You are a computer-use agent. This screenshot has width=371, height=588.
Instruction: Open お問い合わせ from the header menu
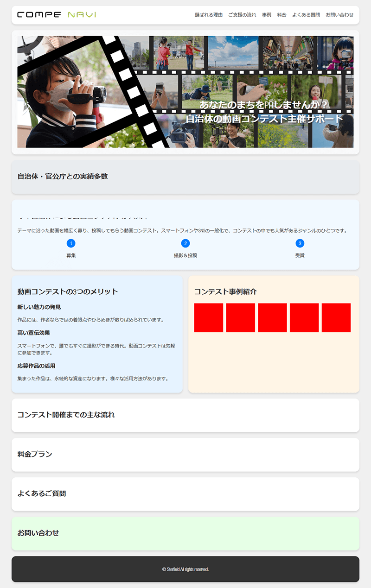click(x=339, y=15)
